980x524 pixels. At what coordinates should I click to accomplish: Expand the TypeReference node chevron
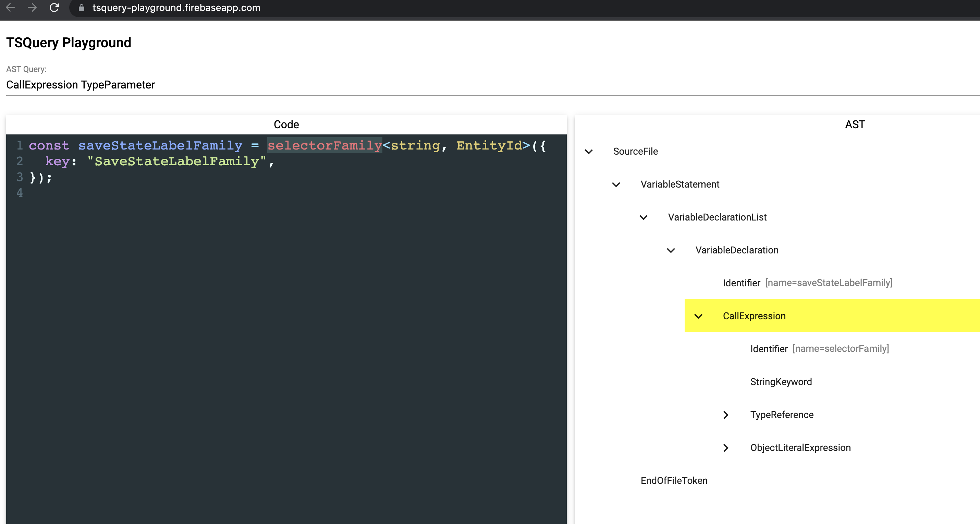point(725,415)
